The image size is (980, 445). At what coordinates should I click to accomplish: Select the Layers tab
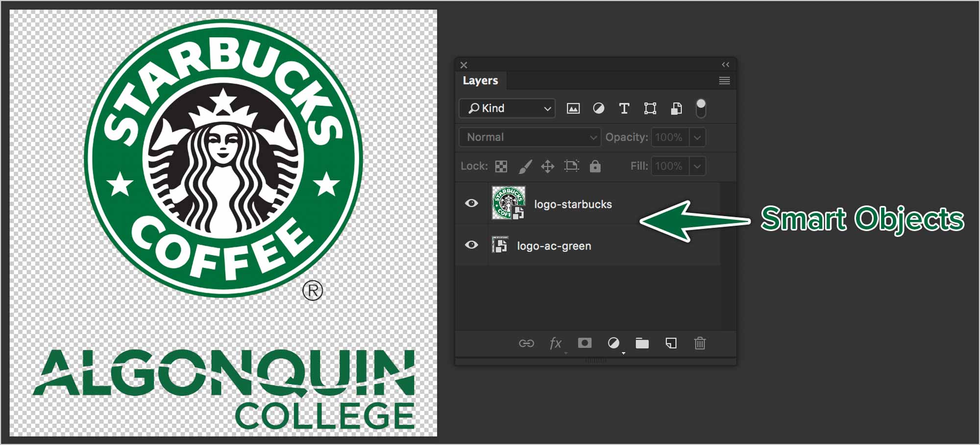tap(480, 80)
